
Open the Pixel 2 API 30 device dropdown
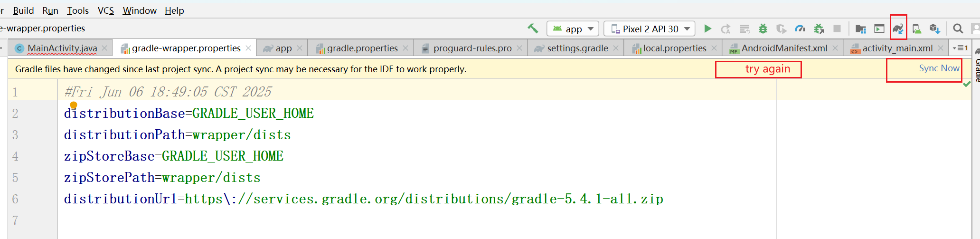(650, 29)
